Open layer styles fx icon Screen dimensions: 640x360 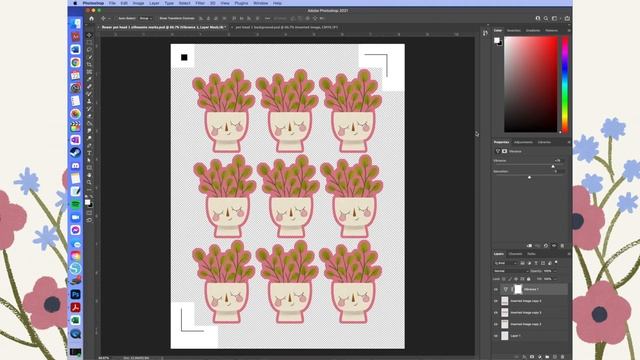[524, 357]
